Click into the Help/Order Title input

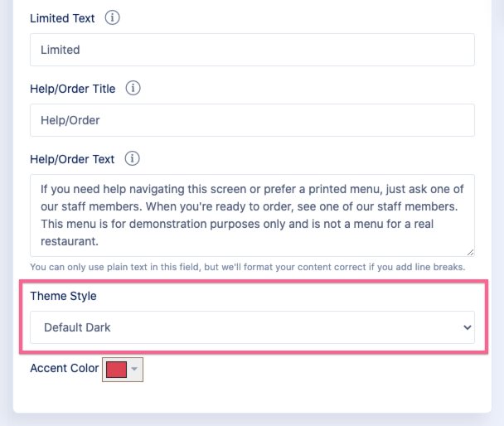252,120
